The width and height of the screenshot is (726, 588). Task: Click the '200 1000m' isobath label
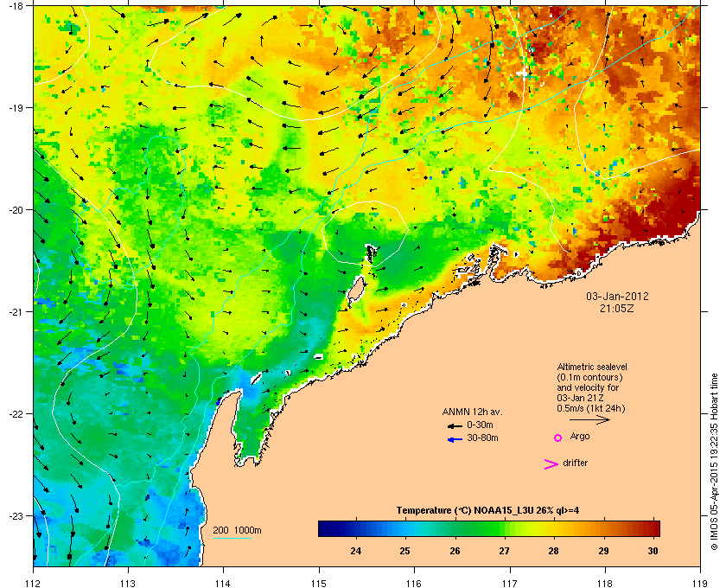pos(237,530)
